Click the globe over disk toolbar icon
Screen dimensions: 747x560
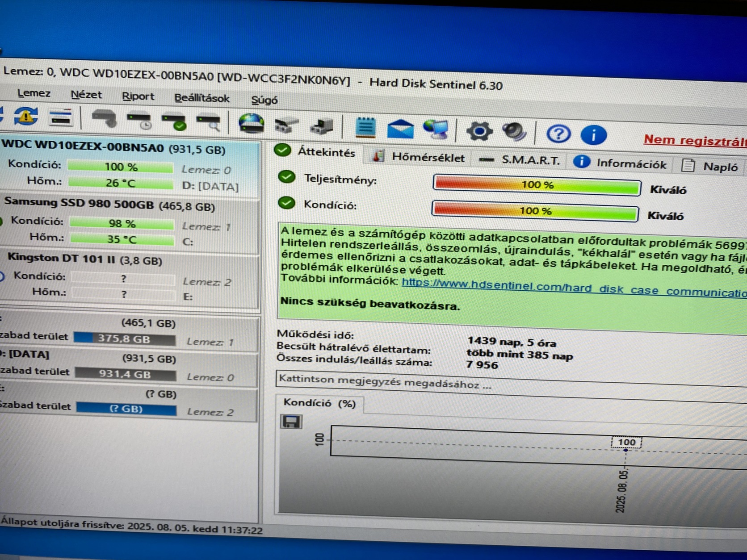pos(251,124)
